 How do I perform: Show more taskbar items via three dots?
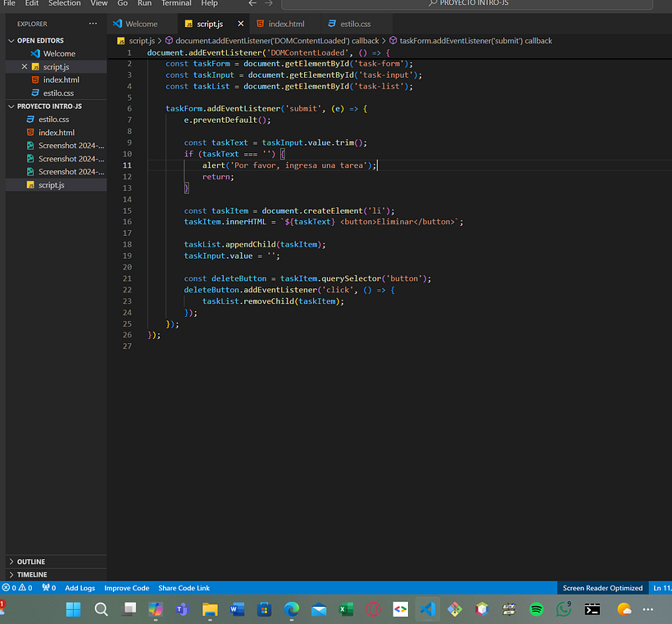pos(648,609)
